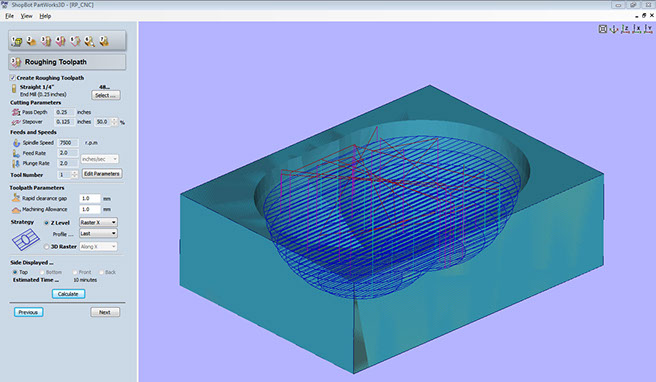Select Back side displayed radio button

pos(101,272)
